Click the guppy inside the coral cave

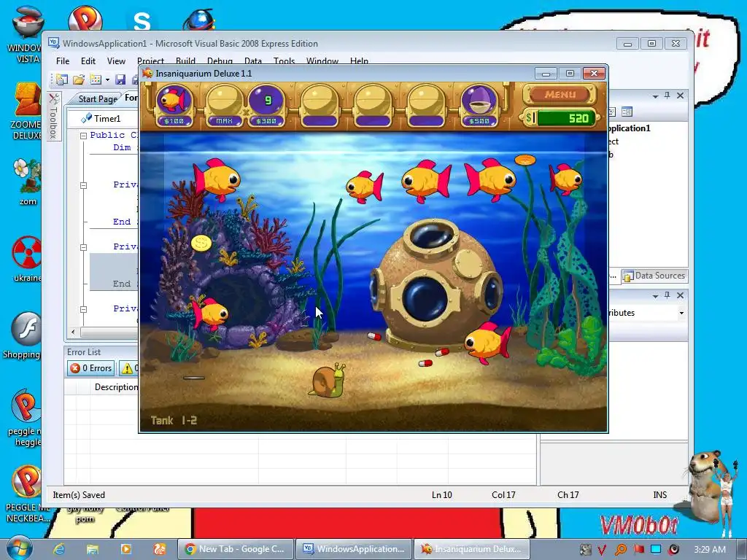point(209,314)
